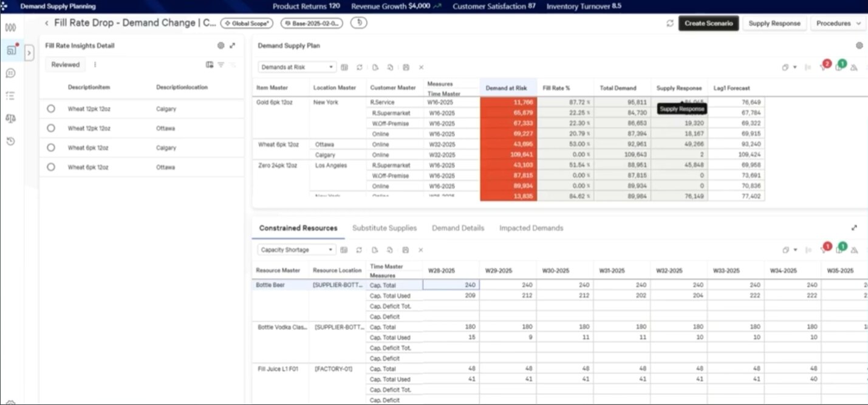Screen dimensions: 868x405
Task: Switch to the Substitute Supplies tab
Action: click(384, 228)
